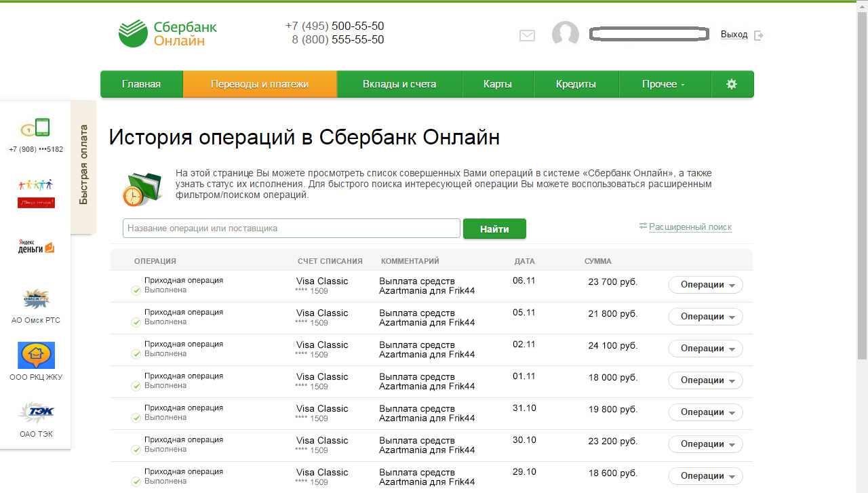The image size is (868, 493).
Task: Collapse the Быстрая оплата side panel tab
Action: point(83,165)
